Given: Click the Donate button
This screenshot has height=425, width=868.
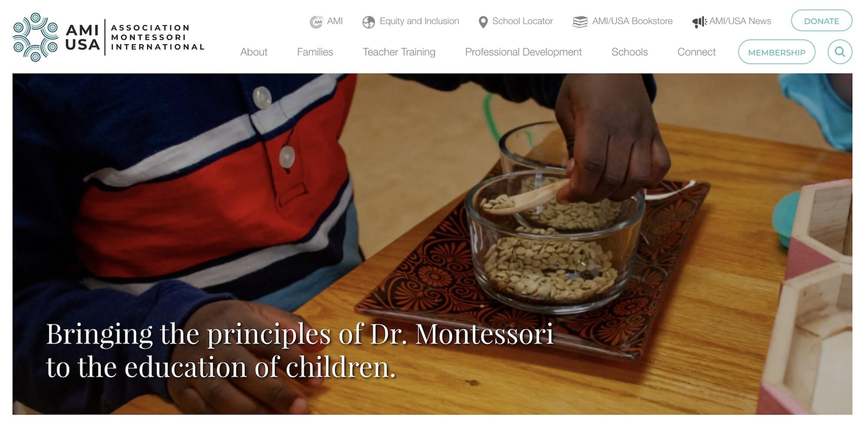Looking at the screenshot, I should (x=822, y=21).
